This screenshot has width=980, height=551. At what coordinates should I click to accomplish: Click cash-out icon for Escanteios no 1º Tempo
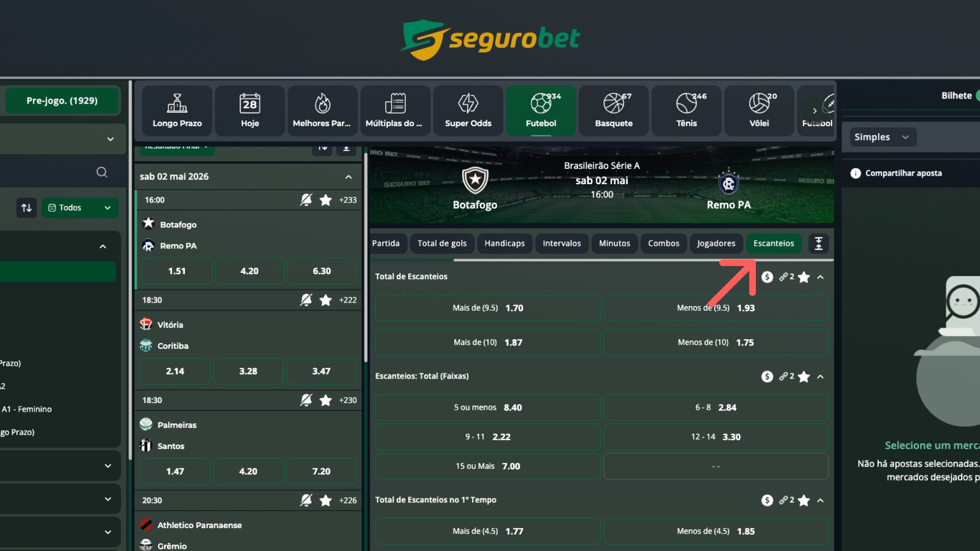coord(767,500)
